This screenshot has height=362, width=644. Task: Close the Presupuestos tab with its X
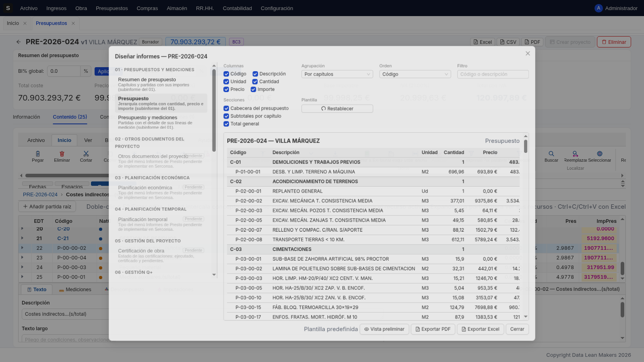click(73, 23)
